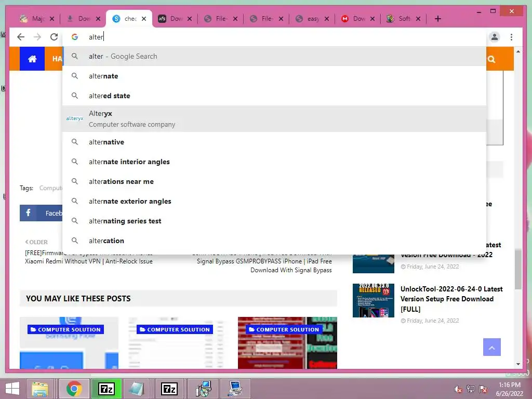
Task: Click the orange site search magnifier icon
Action: tap(491, 59)
